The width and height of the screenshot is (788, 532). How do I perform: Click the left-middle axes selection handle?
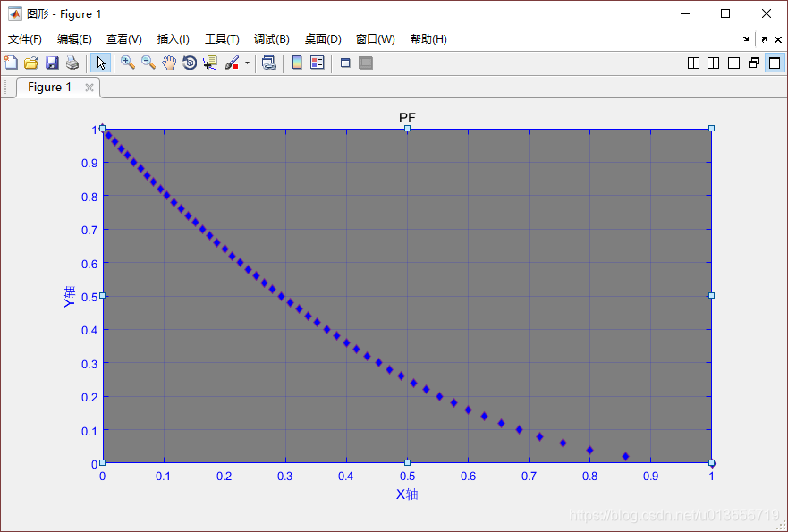click(103, 296)
